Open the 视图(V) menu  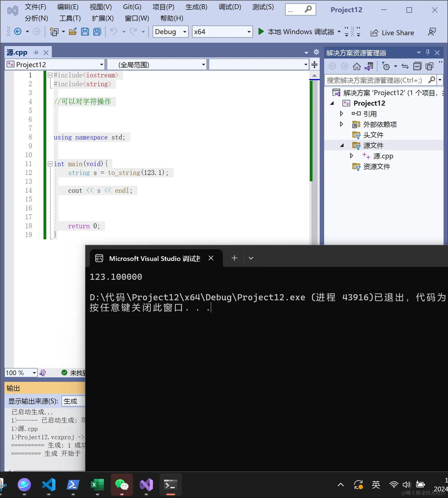point(101,7)
